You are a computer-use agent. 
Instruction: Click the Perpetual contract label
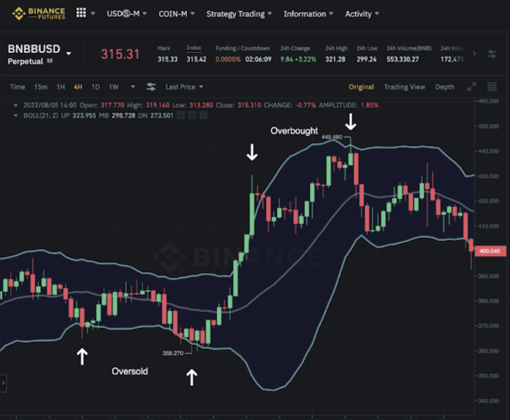(x=25, y=61)
